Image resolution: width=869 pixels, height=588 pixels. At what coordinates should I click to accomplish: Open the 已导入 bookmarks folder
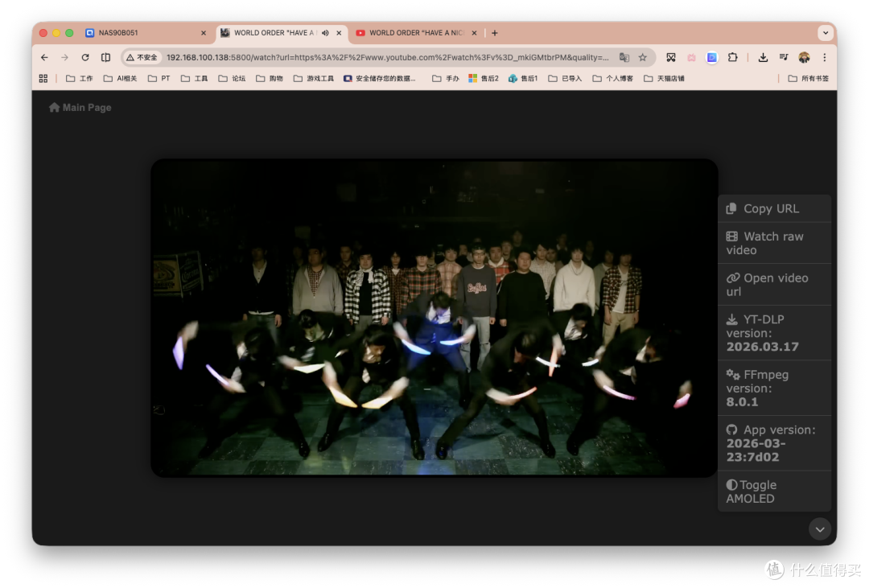(566, 78)
